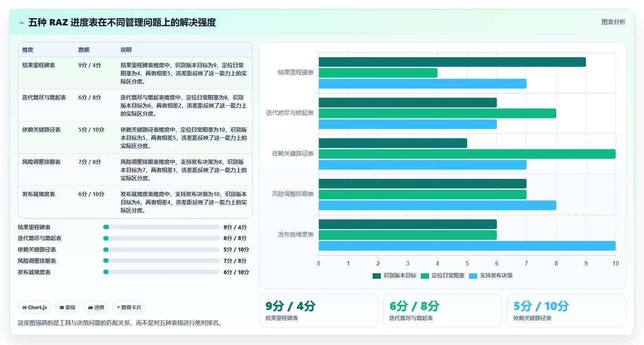Select the 发布就绪度表 table row name
This screenshot has height=345, width=644.
pos(39,194)
